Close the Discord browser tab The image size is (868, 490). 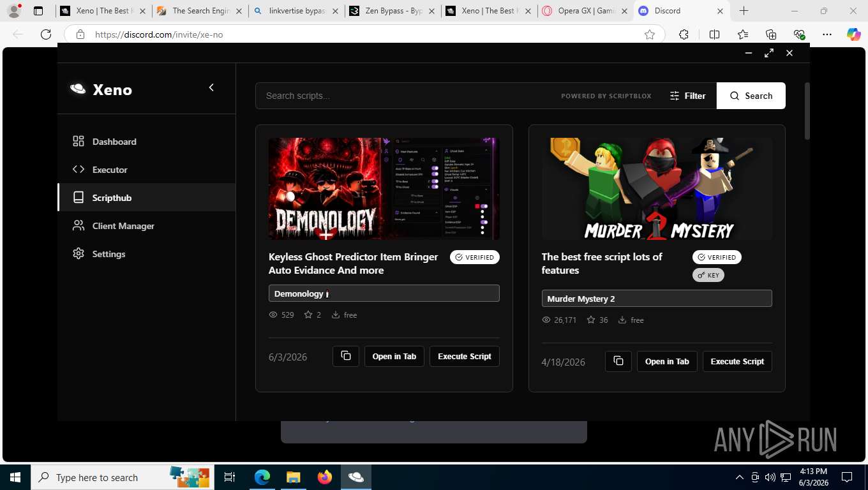point(720,11)
